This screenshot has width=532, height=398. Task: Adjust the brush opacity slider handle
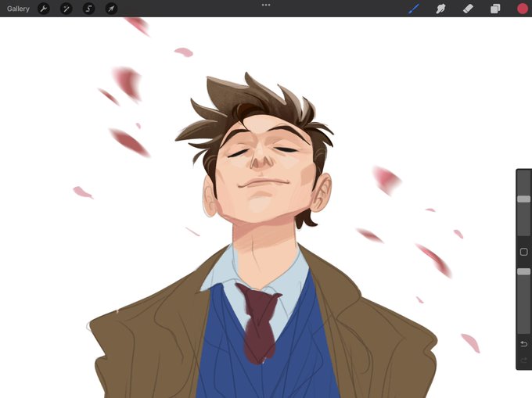point(524,271)
